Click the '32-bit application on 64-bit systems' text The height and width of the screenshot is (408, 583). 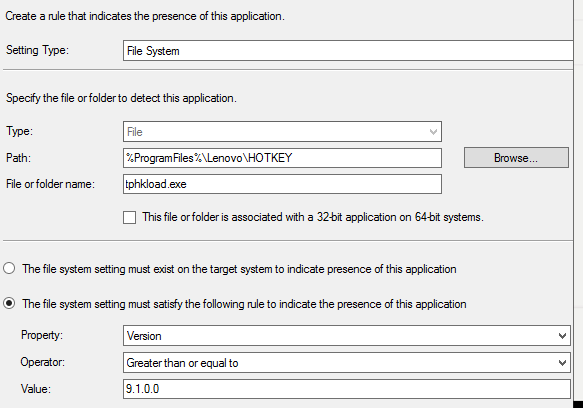point(400,217)
